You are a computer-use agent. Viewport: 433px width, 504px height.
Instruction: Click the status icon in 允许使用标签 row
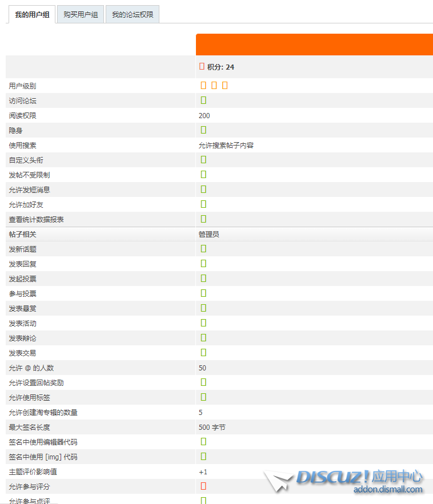coord(203,397)
